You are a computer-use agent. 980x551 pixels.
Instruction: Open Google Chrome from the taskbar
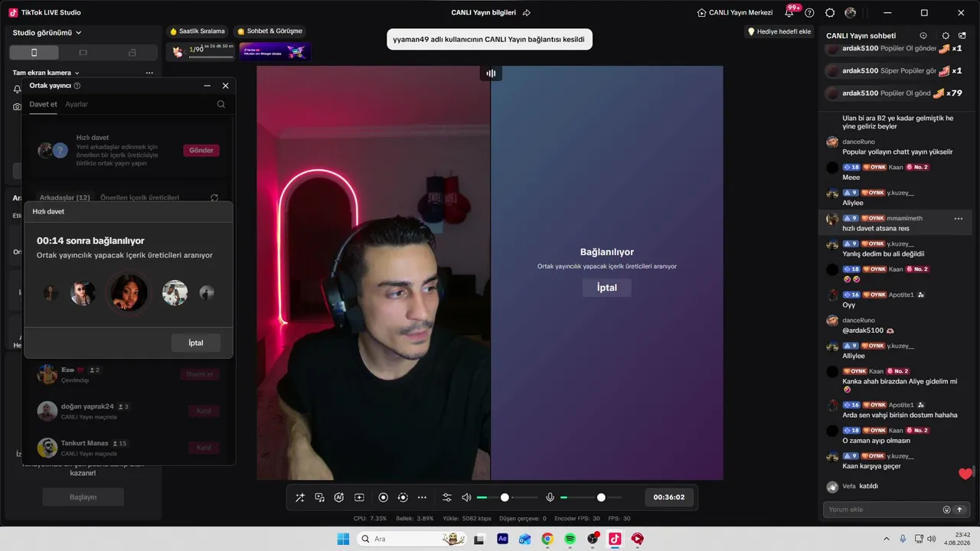547,539
